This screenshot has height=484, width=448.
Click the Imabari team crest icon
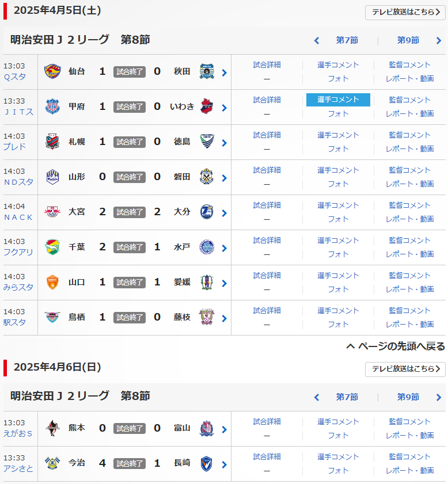point(52,464)
